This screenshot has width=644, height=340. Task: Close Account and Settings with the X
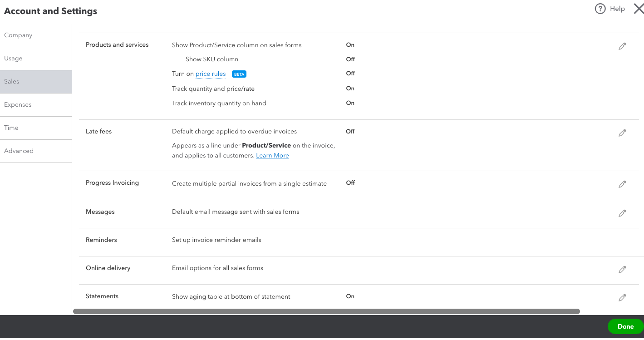(x=638, y=9)
